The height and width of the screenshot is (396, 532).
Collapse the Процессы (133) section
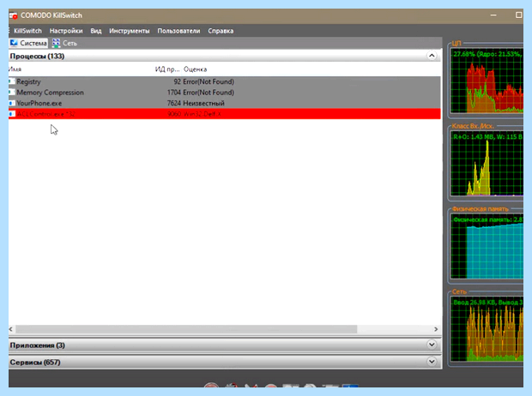[x=432, y=56]
